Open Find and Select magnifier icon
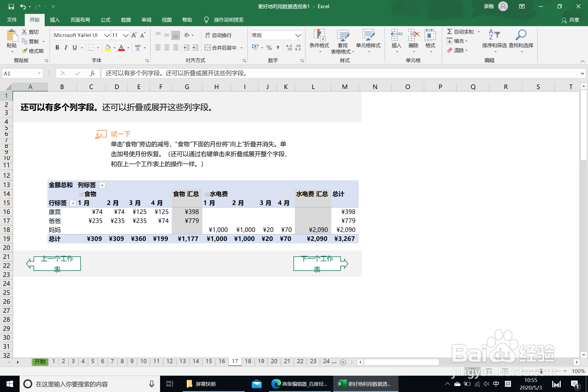 tap(521, 35)
